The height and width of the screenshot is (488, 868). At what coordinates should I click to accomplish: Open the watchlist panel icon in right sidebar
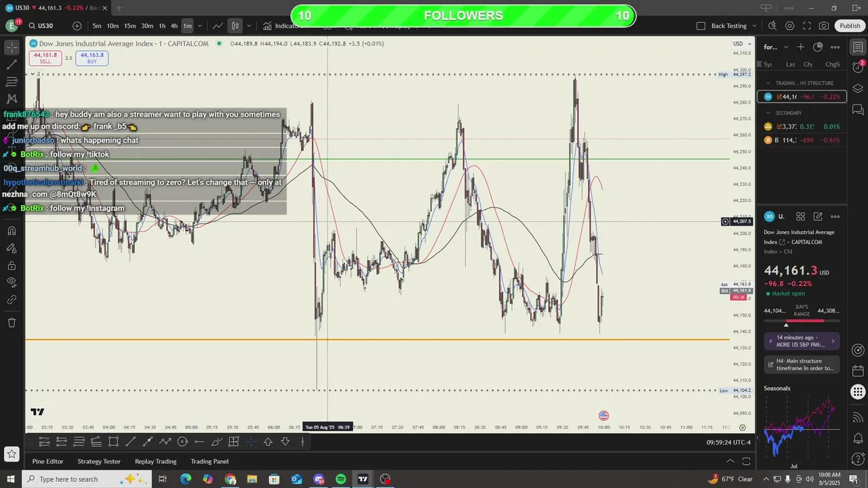click(x=858, y=47)
